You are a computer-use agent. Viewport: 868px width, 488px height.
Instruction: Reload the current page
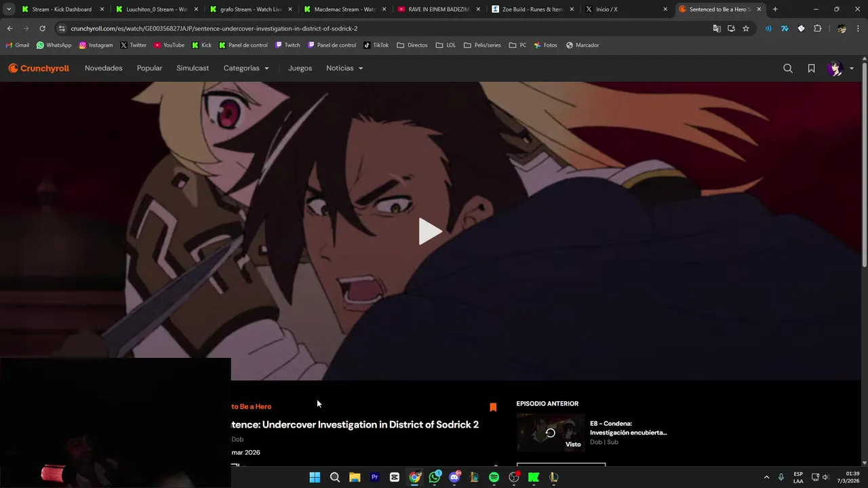(42, 28)
